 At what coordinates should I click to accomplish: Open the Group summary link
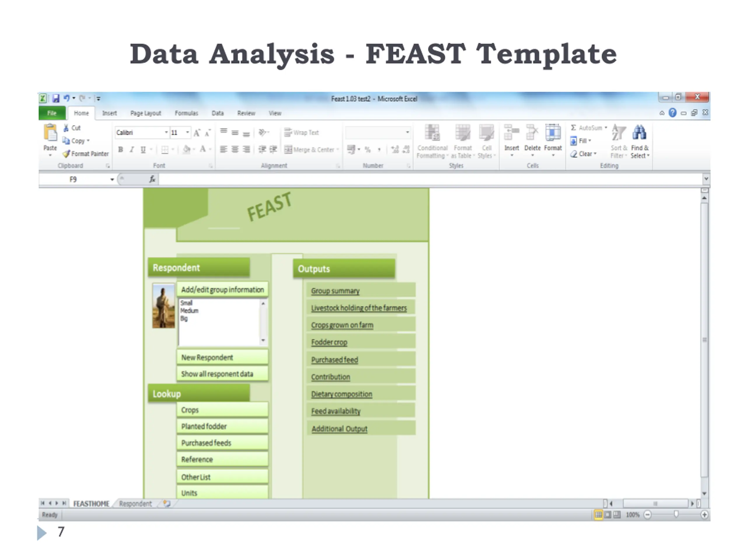[x=335, y=290]
